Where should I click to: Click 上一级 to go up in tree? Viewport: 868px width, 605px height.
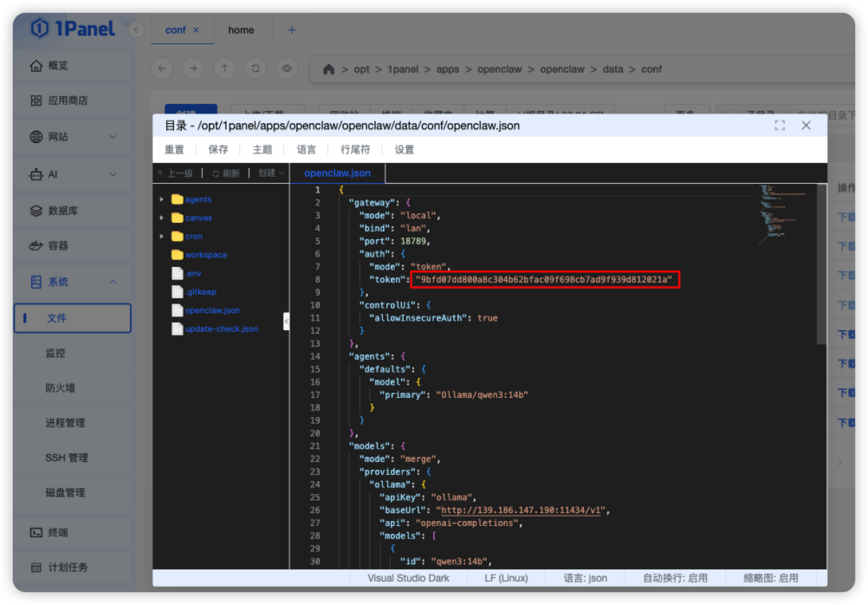click(x=176, y=173)
